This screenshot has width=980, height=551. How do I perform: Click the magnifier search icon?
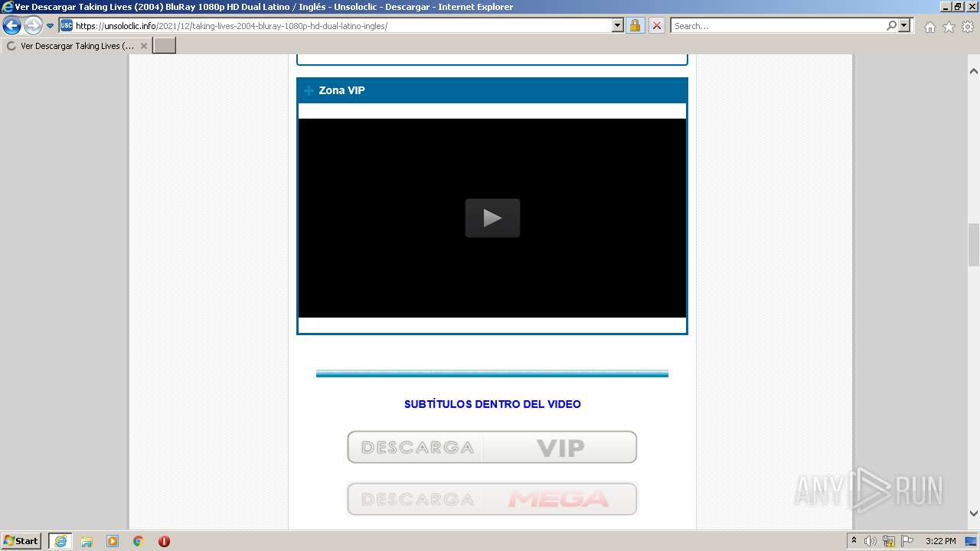[x=892, y=26]
